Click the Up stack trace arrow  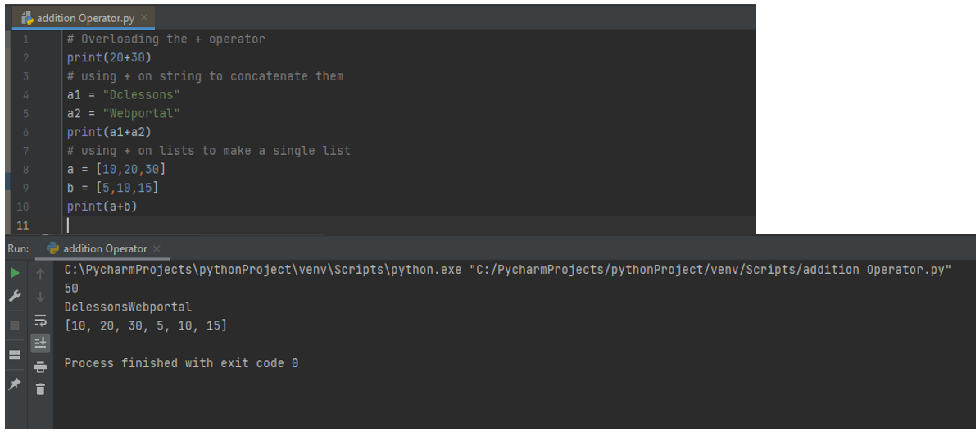41,273
